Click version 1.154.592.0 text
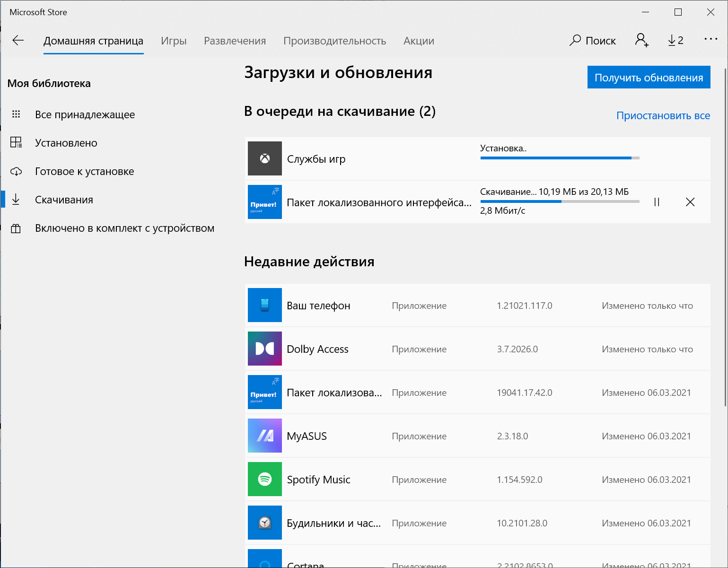The image size is (728, 568). 519,480
